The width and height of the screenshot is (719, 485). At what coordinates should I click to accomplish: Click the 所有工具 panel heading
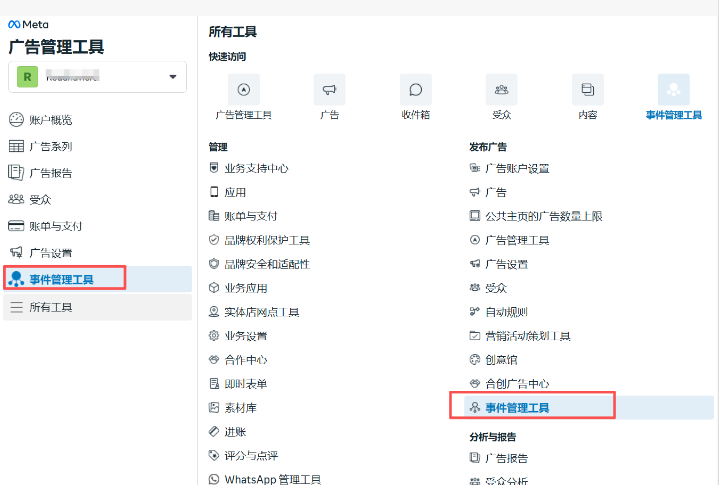pos(233,32)
